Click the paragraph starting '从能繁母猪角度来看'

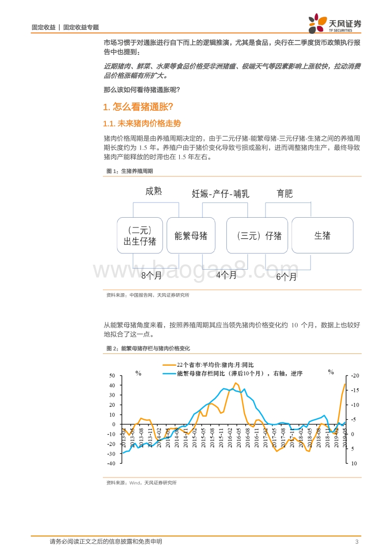(x=232, y=329)
